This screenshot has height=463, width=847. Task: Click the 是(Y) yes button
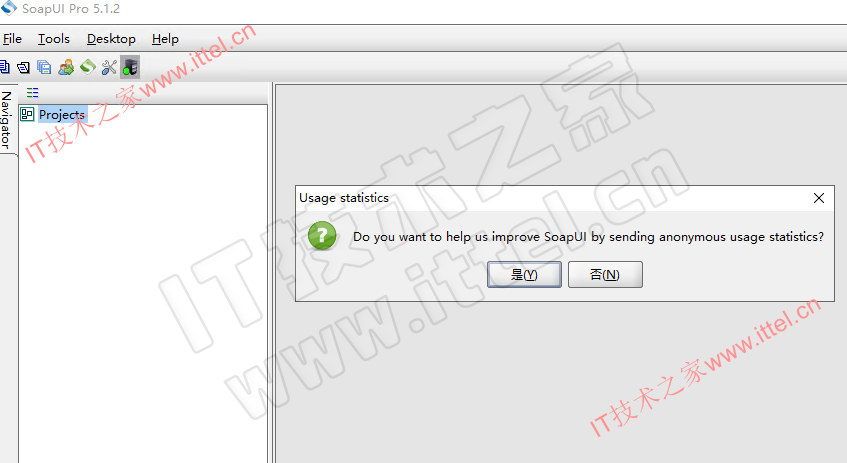coord(524,274)
